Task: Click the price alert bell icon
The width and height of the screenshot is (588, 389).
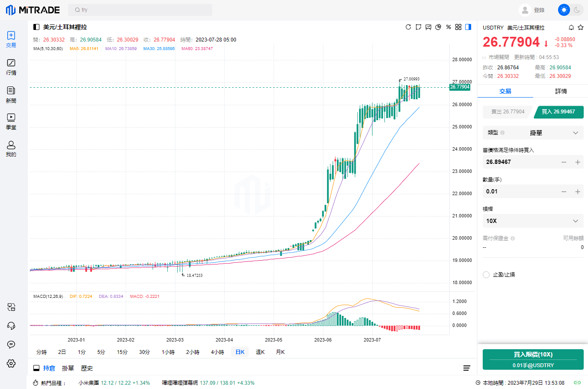Action: point(571,27)
